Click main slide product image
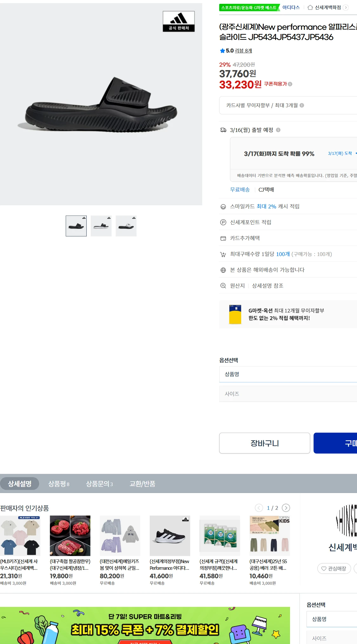357x644 pixels. click(x=101, y=104)
